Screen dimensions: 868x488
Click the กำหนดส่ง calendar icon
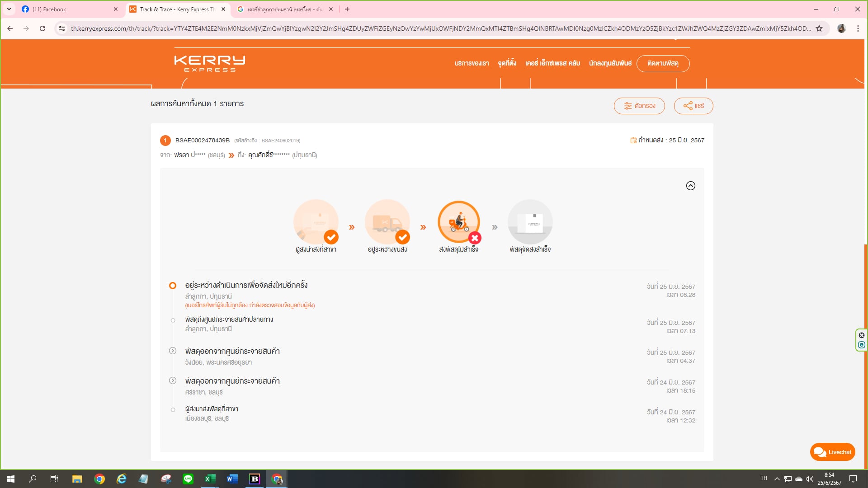pos(633,141)
